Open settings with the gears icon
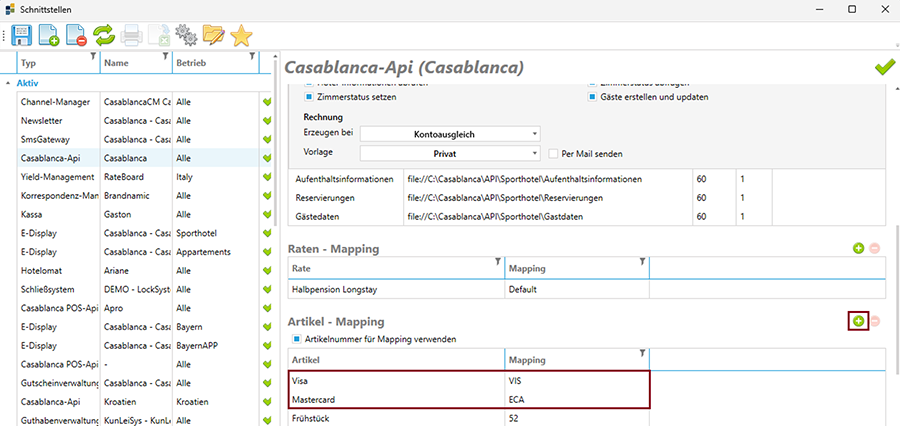 pos(185,37)
